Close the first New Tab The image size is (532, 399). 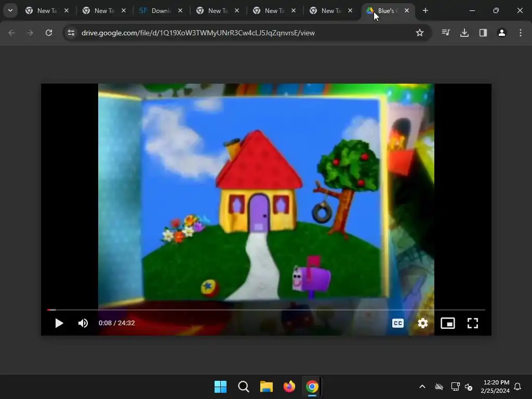point(66,10)
